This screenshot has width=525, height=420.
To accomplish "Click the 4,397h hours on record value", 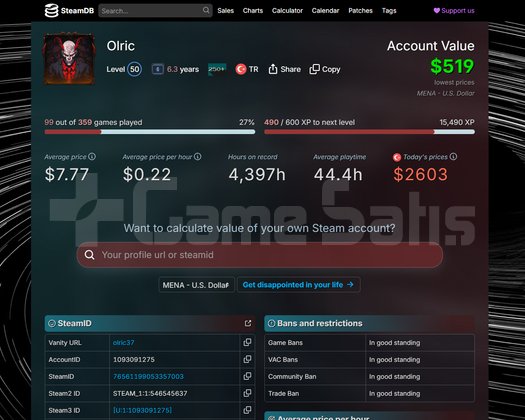I will click(257, 174).
